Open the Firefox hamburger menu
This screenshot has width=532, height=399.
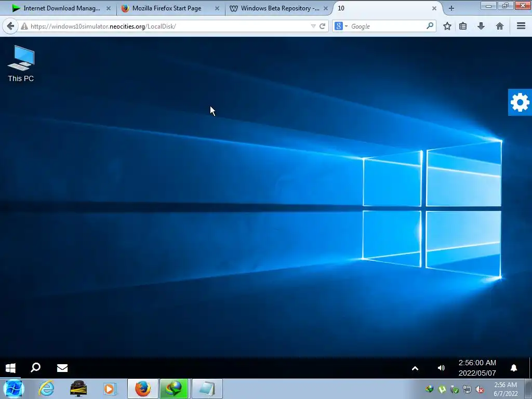tap(521, 26)
